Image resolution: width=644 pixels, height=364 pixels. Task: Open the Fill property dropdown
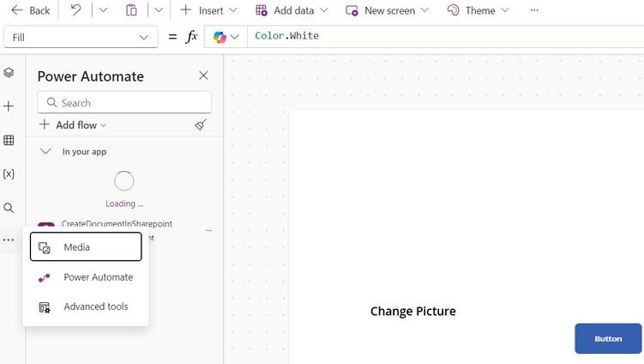click(x=81, y=37)
